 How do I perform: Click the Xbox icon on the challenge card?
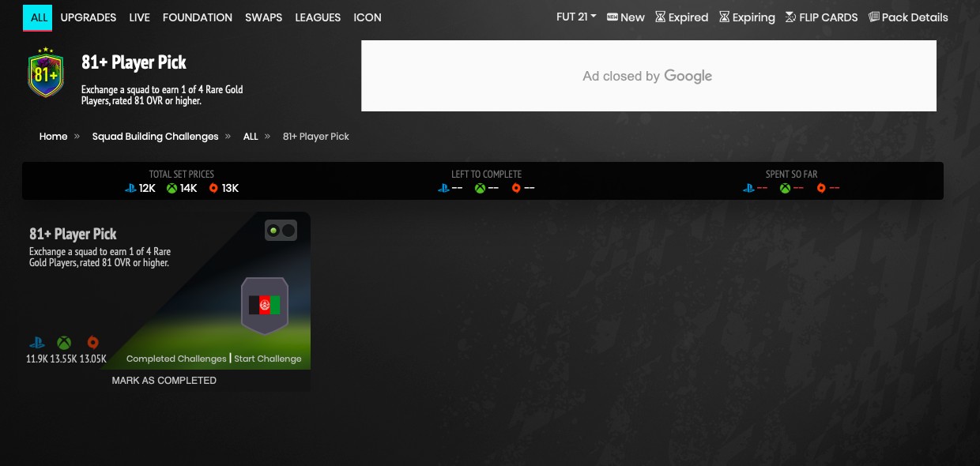click(x=64, y=343)
